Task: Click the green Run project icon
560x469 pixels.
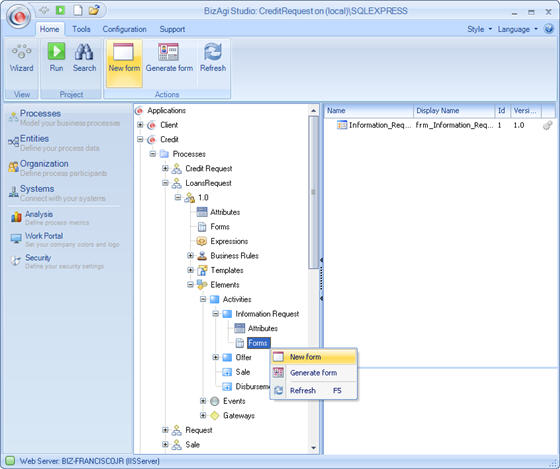Action: (56, 51)
